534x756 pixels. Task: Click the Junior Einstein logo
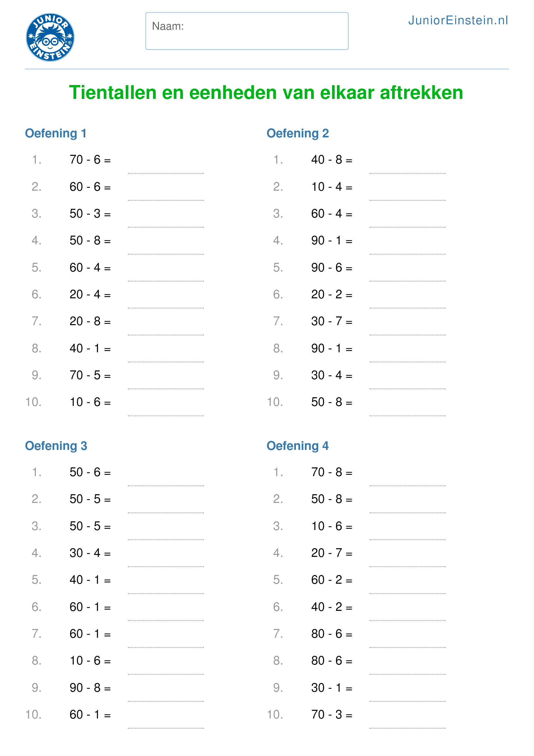point(50,37)
